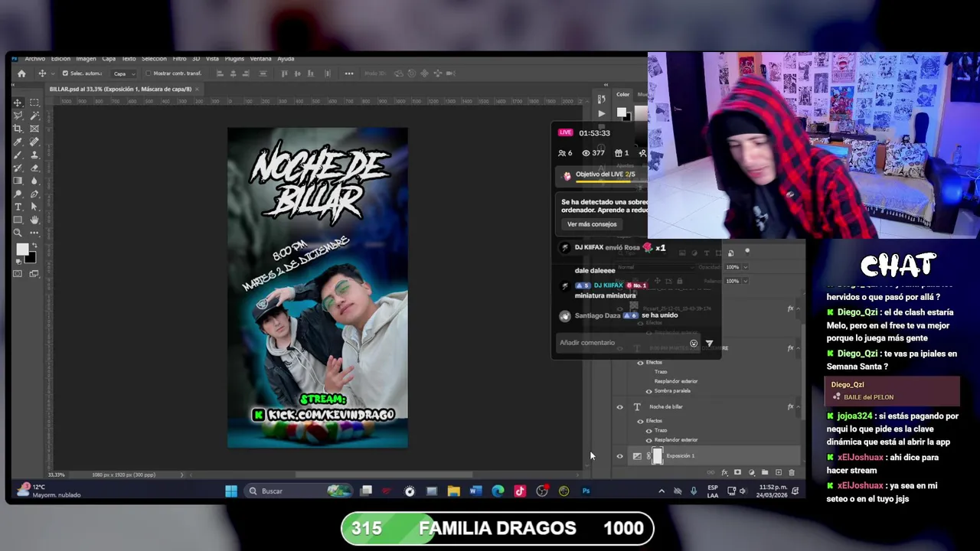Open the Capa auto-select dropdown
980x551 pixels.
pyautogui.click(x=123, y=73)
